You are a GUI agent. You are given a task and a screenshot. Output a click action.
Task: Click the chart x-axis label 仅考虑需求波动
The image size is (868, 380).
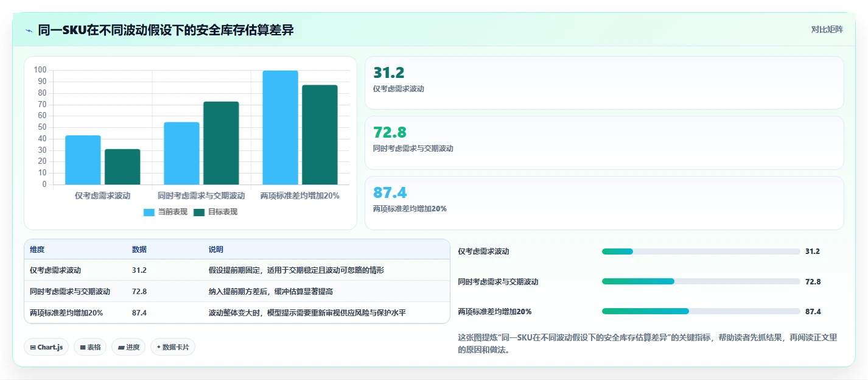point(102,196)
